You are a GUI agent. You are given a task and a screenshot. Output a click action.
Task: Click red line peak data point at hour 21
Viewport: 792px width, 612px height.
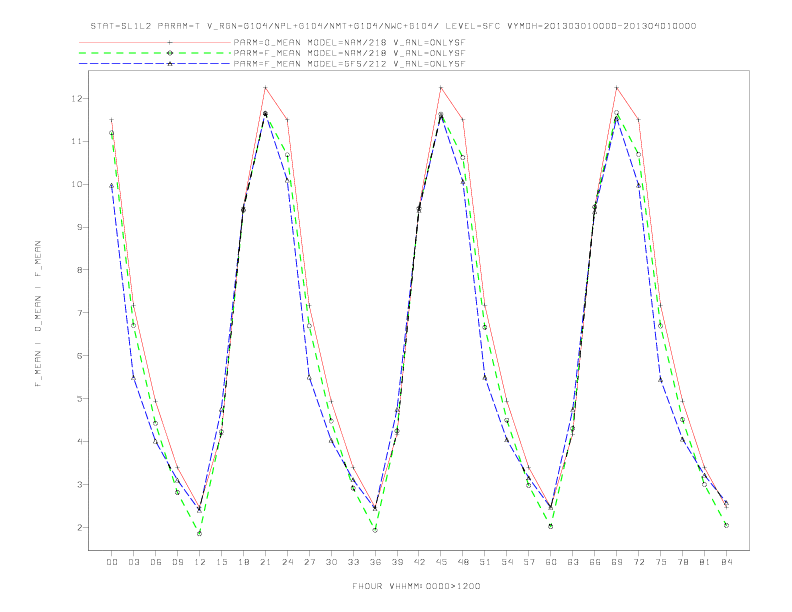coord(265,88)
